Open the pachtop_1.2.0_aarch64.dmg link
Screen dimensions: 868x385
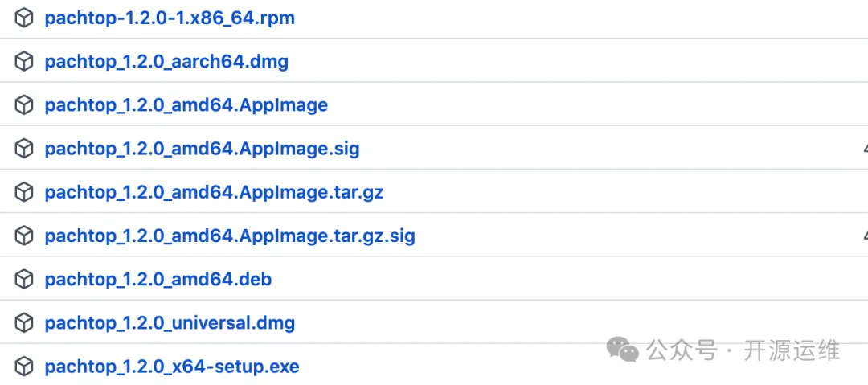point(166,61)
